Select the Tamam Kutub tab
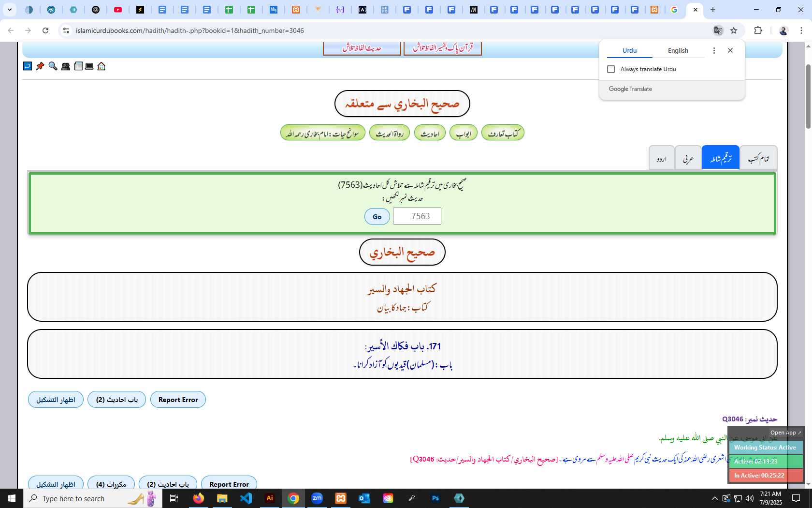 tap(758, 158)
